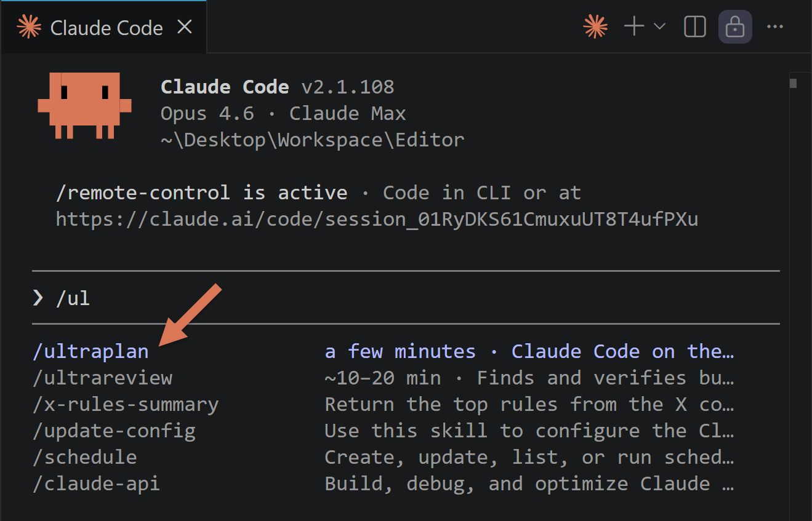The height and width of the screenshot is (521, 812).
Task: Click the prompt chevron beside /ul
Action: [38, 298]
